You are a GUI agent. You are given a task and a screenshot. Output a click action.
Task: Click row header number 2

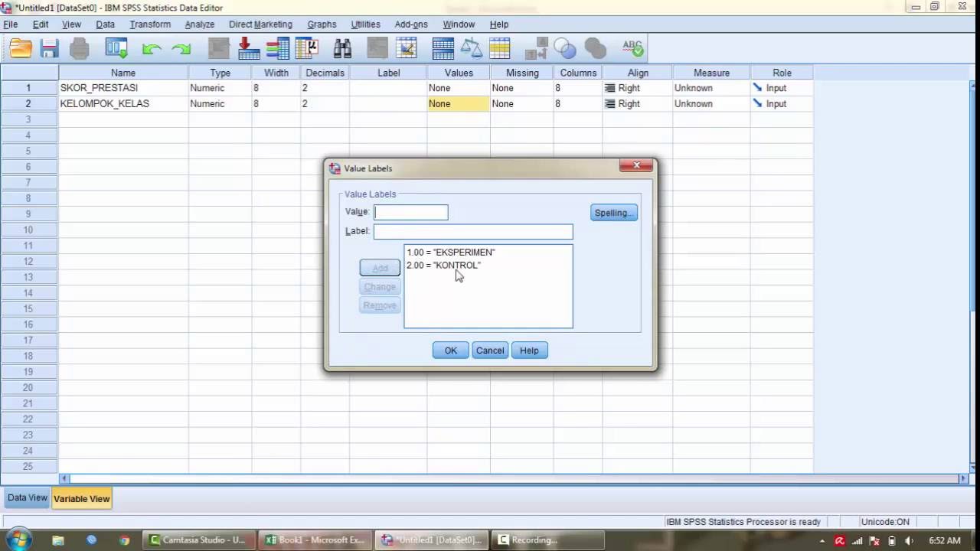tap(29, 103)
